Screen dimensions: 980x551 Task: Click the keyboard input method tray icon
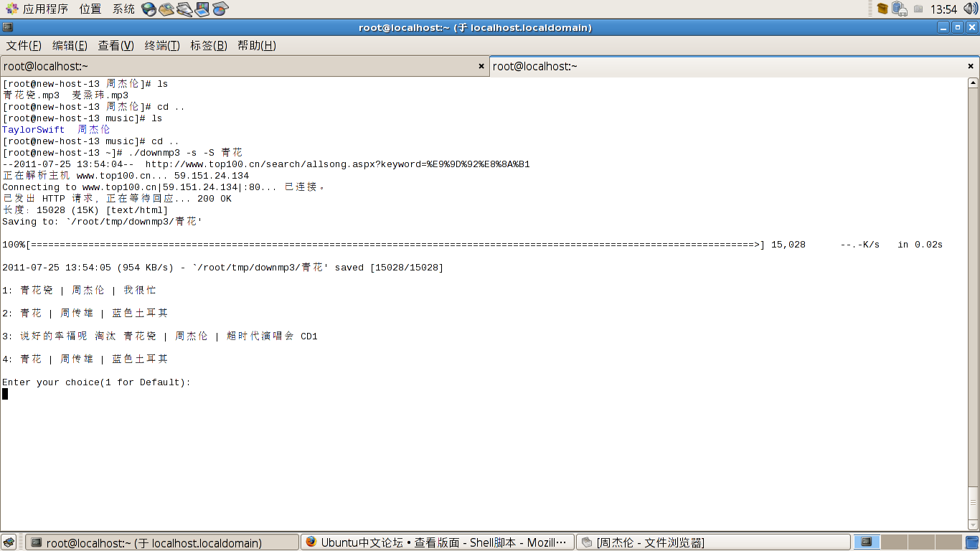point(918,9)
